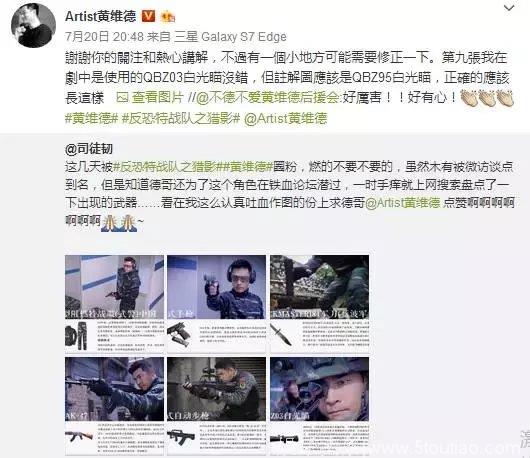Expand the post options chevron menu

click(x=509, y=8)
